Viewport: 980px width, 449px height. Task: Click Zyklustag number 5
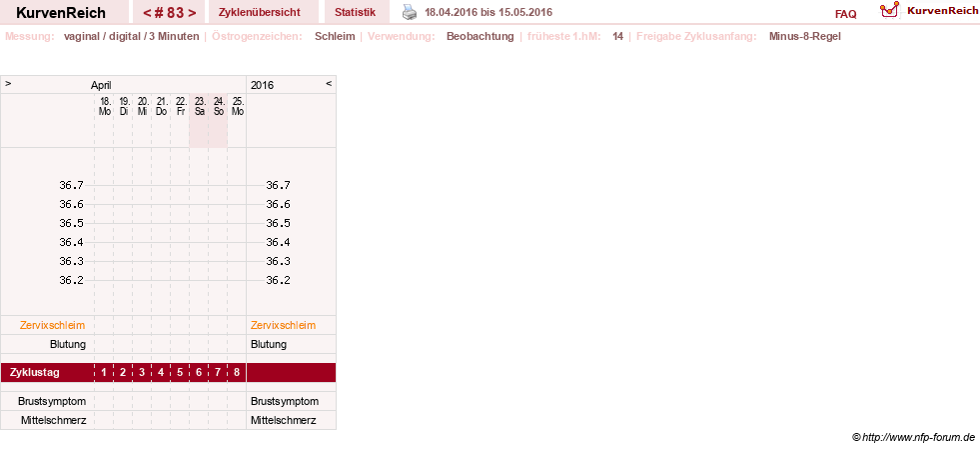click(x=180, y=373)
